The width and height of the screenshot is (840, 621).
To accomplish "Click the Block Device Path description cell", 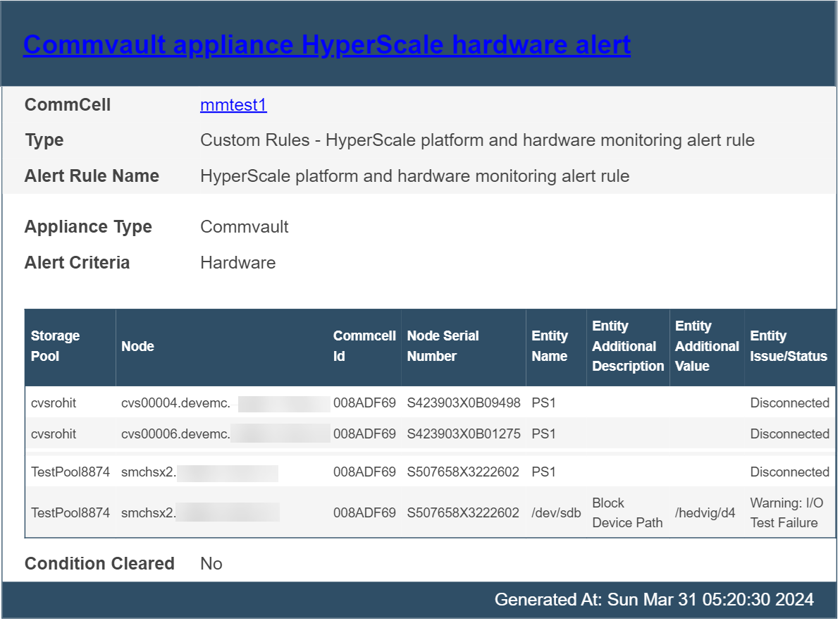I will [x=626, y=512].
